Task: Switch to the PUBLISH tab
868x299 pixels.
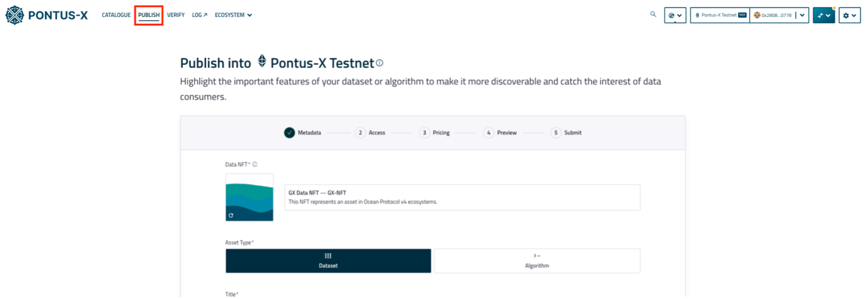Action: 149,15
